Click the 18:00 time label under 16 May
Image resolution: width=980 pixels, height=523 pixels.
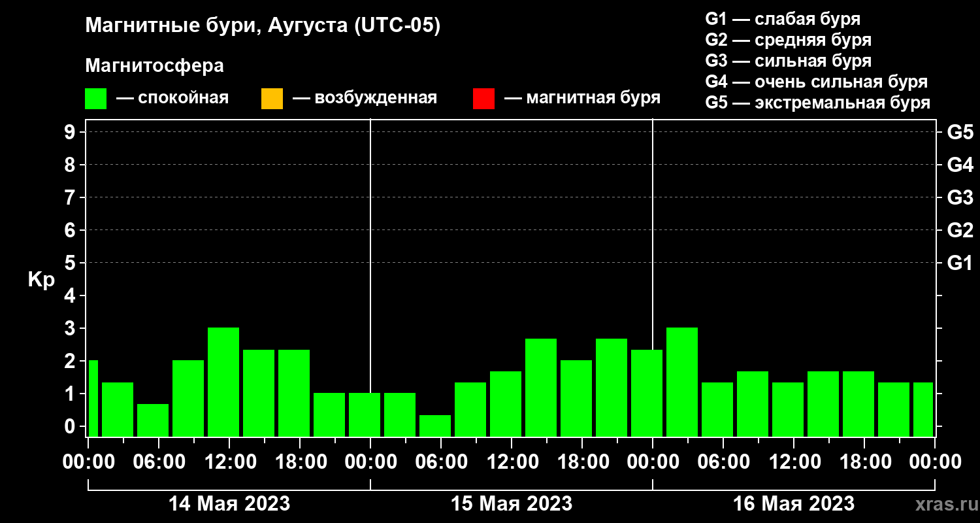coord(864,462)
